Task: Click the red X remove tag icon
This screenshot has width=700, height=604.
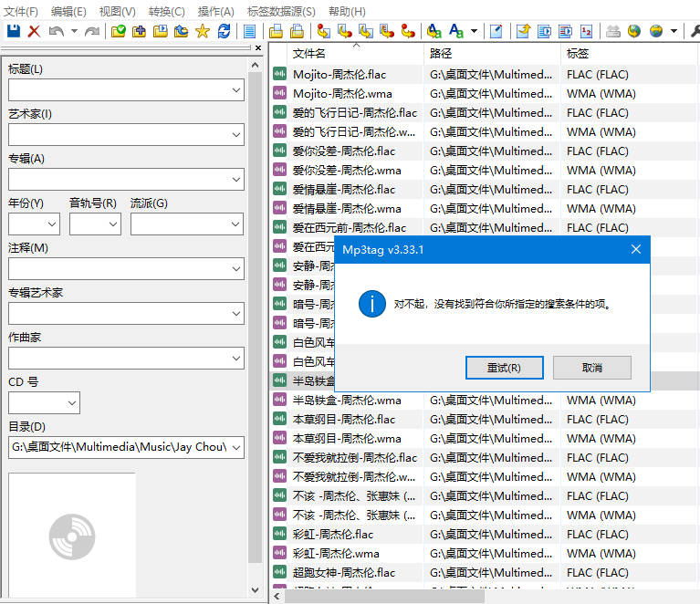Action: coord(34,31)
